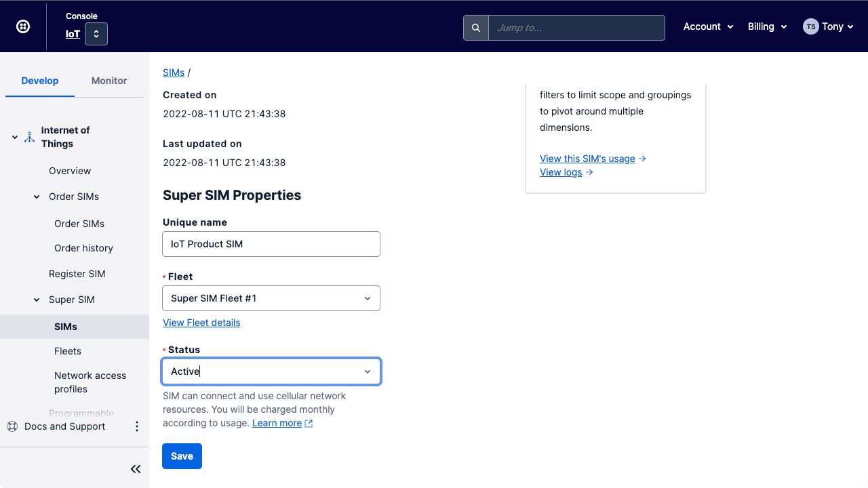Collapse the sidebar with double chevron
868x488 pixels.
(x=136, y=469)
